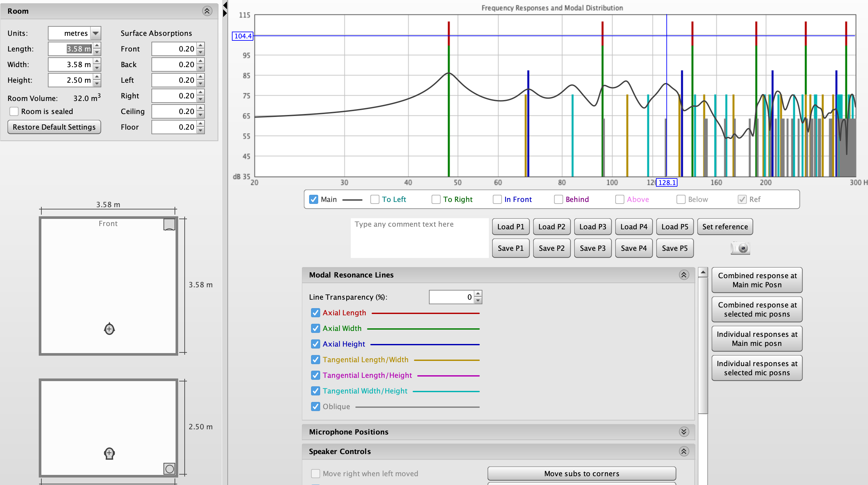Click Set reference button
The width and height of the screenshot is (868, 485).
[x=725, y=226]
